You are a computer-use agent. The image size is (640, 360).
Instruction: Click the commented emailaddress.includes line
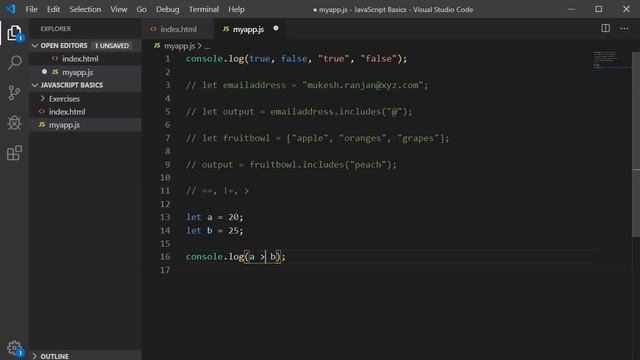coord(299,111)
